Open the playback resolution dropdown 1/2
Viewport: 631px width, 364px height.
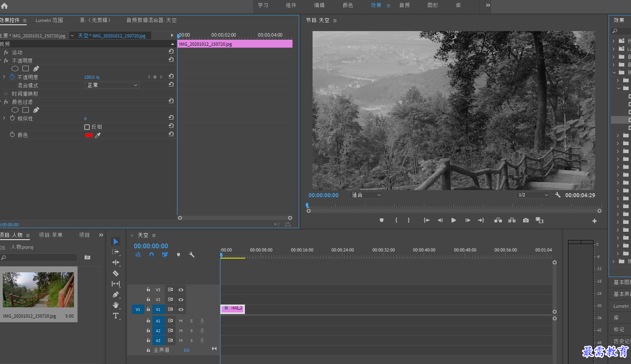coord(533,195)
